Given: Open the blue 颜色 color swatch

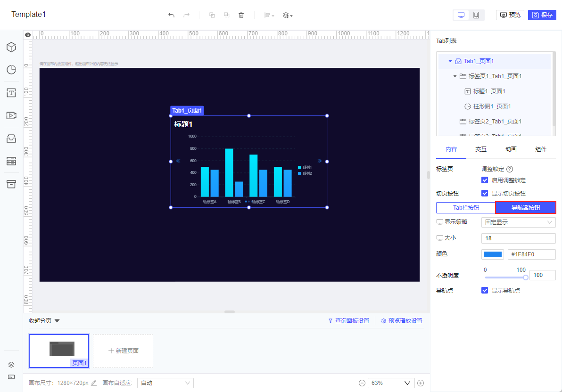Looking at the screenshot, I should [x=493, y=254].
